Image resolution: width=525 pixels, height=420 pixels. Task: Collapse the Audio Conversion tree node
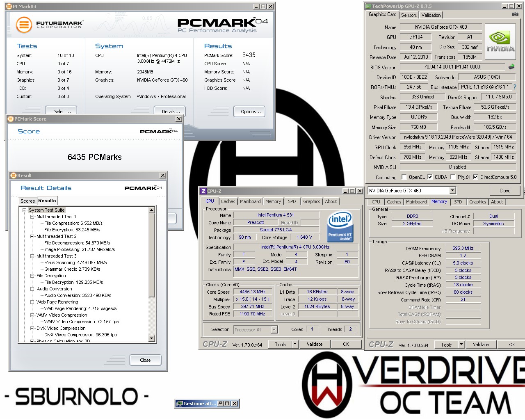(32, 289)
